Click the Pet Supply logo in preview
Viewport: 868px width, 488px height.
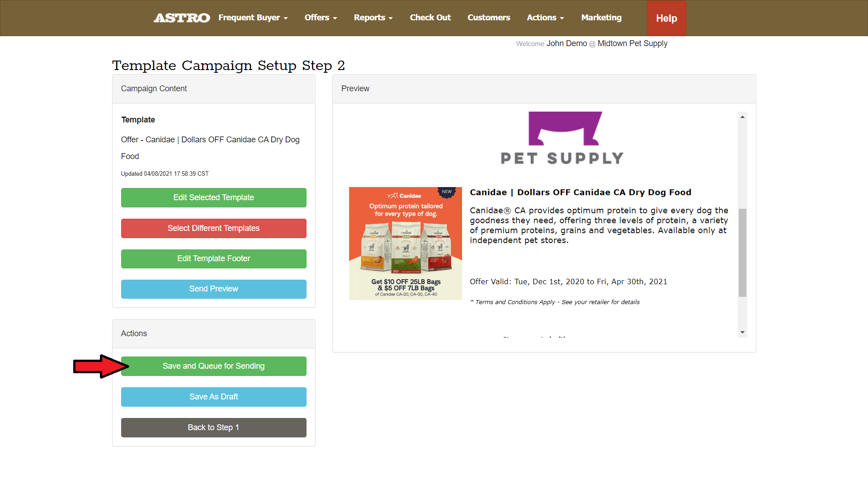click(562, 138)
